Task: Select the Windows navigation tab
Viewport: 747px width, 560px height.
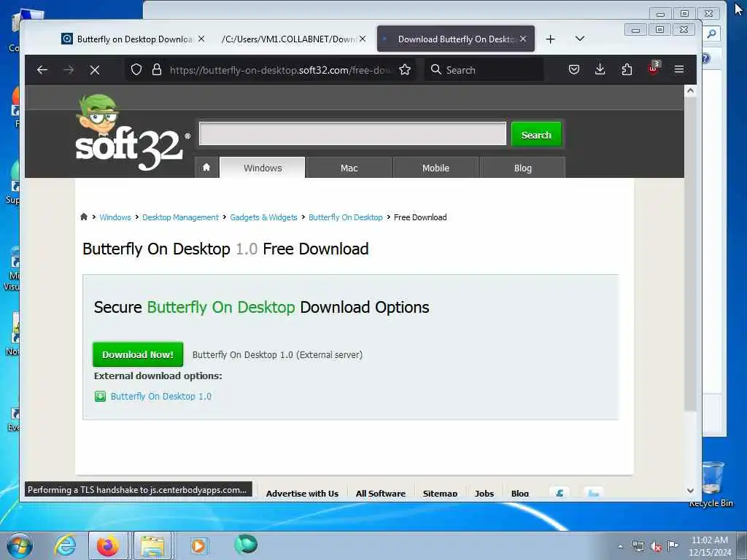Action: point(263,168)
